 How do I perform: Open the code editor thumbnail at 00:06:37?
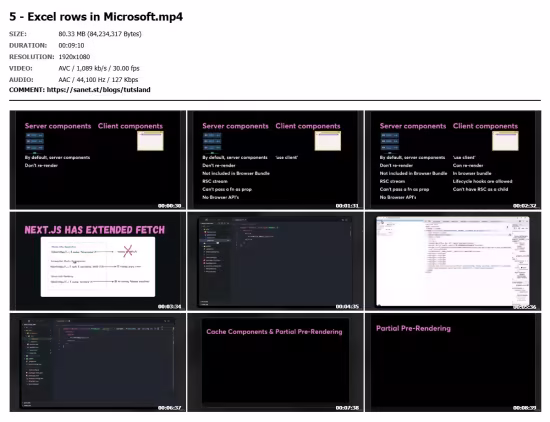click(x=98, y=362)
